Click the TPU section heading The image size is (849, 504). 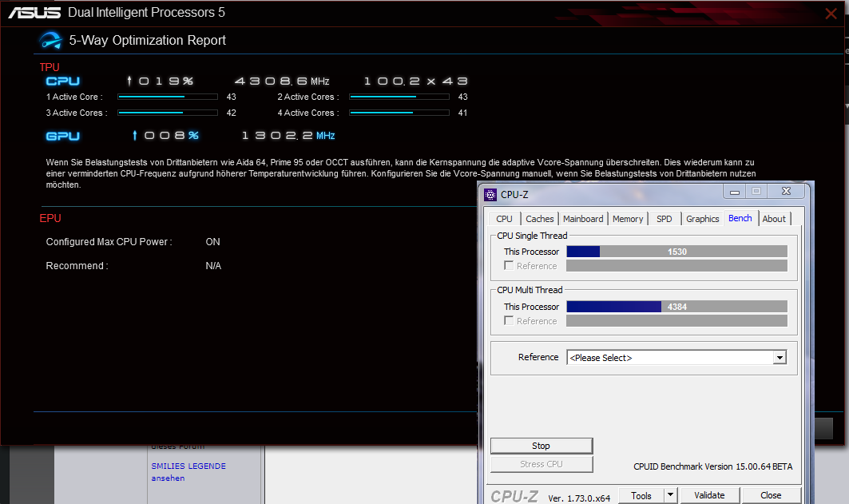pos(50,67)
